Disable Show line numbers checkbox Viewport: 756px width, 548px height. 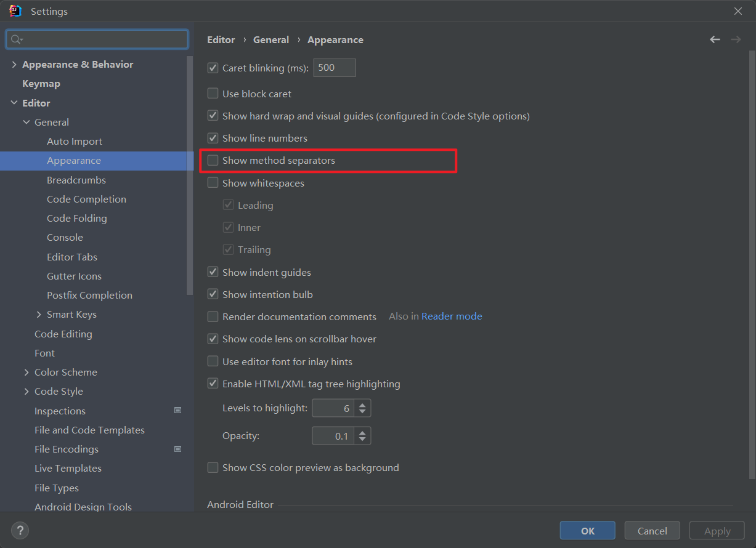pyautogui.click(x=213, y=138)
